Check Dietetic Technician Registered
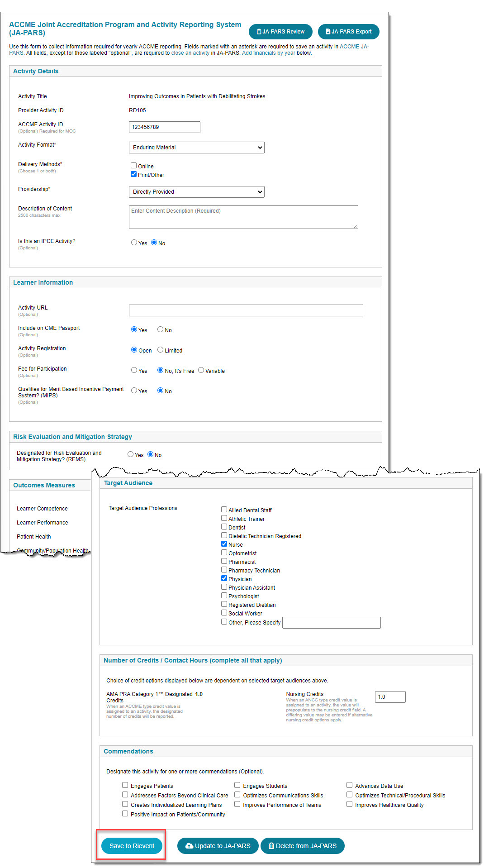 (x=224, y=535)
